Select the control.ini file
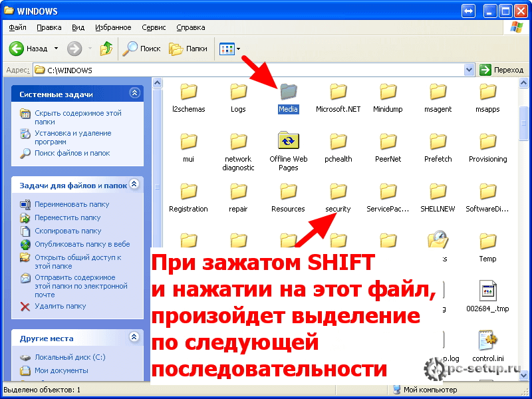 pyautogui.click(x=487, y=346)
